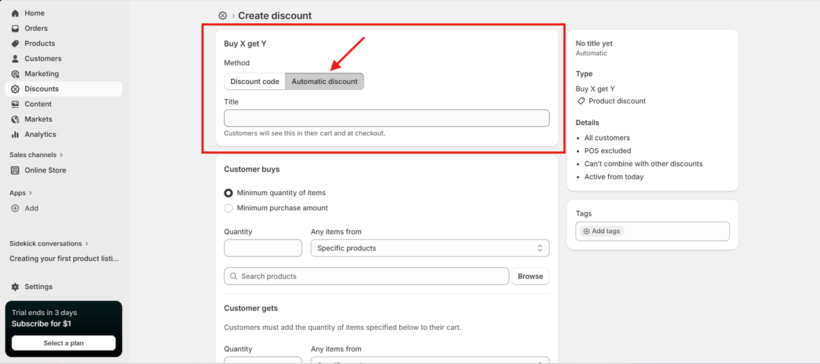This screenshot has width=820, height=364.
Task: Click the Online Store storefront icon
Action: pyautogui.click(x=15, y=170)
